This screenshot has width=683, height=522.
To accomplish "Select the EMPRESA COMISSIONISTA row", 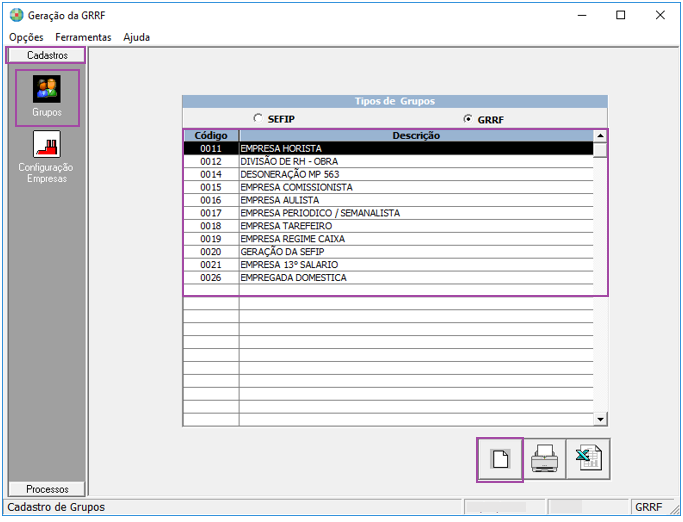I will point(415,187).
